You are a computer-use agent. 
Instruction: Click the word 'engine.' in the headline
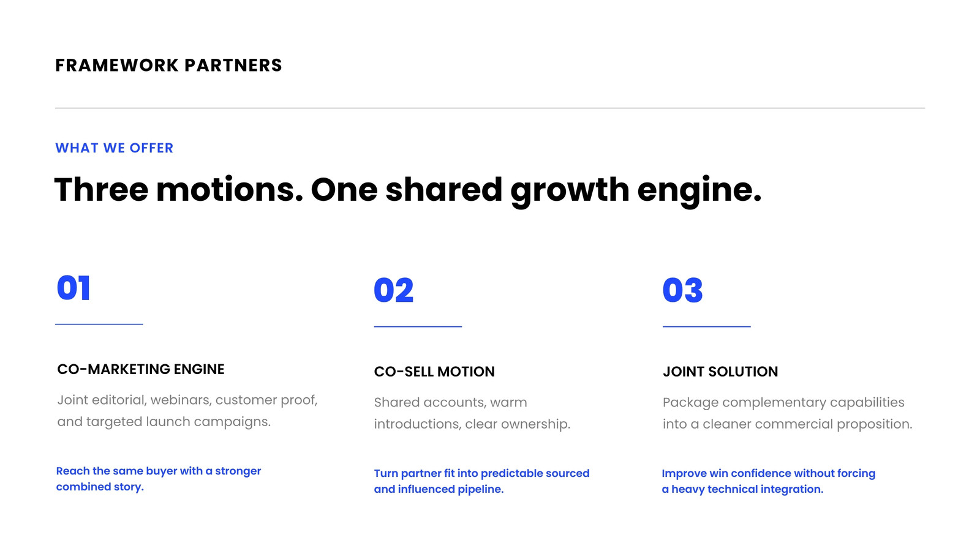699,191
